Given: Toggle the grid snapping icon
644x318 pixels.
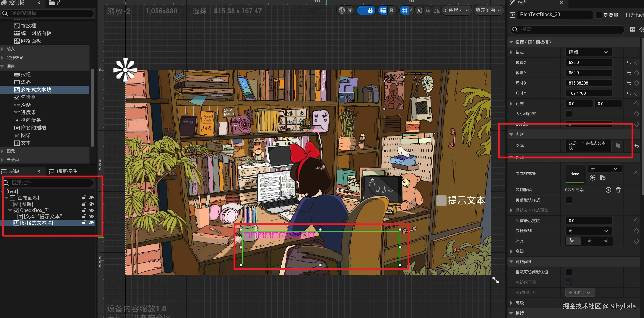Looking at the screenshot, I should (x=404, y=10).
